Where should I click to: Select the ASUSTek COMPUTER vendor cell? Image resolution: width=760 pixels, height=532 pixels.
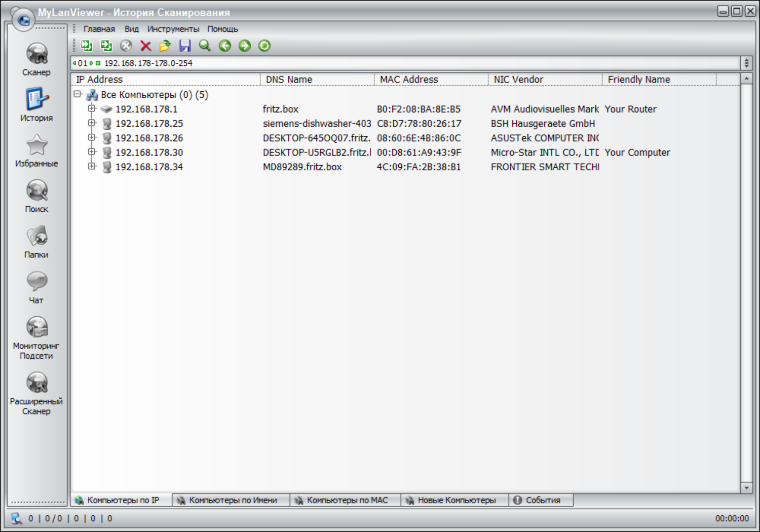(x=545, y=138)
